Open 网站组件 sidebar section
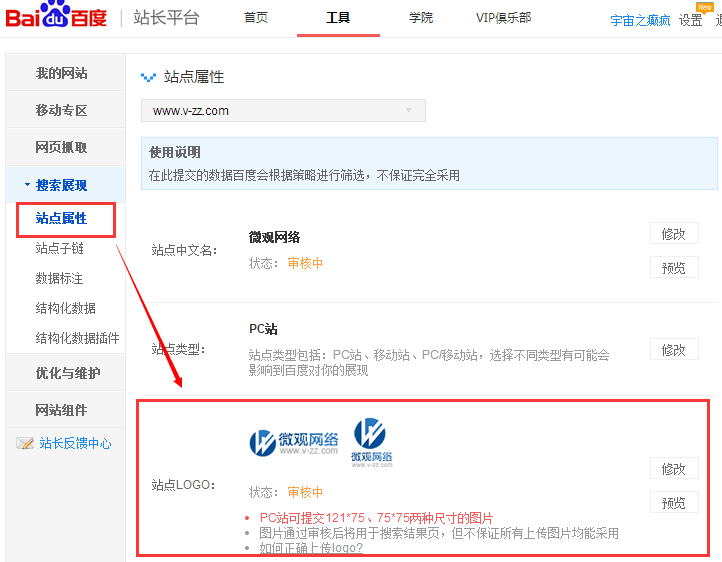The height and width of the screenshot is (562, 722). coord(65,410)
